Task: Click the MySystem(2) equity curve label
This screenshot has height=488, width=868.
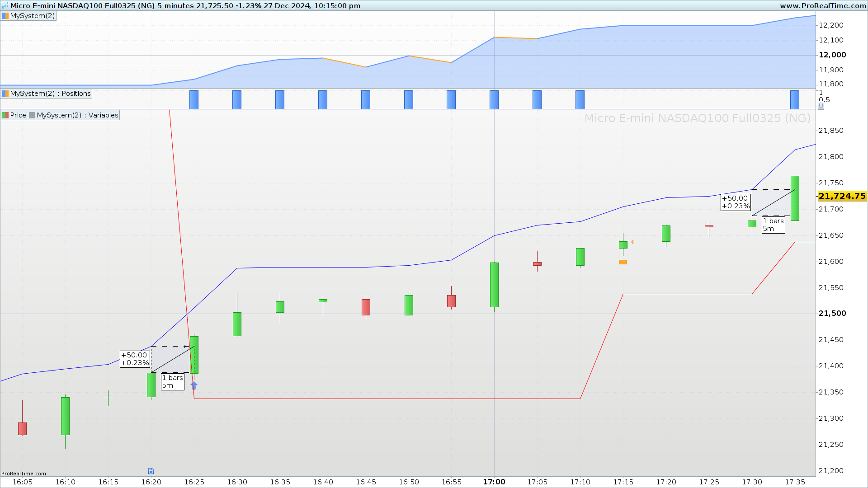Action: [32, 16]
